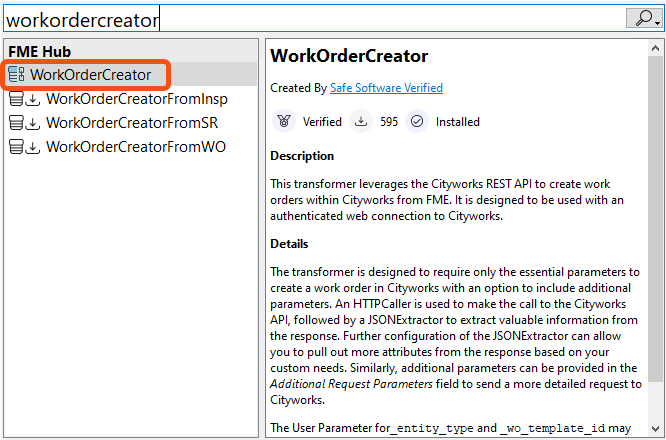Screen dimensions: 666x440
Task: Click the magnifier search options button
Action: [x=644, y=18]
